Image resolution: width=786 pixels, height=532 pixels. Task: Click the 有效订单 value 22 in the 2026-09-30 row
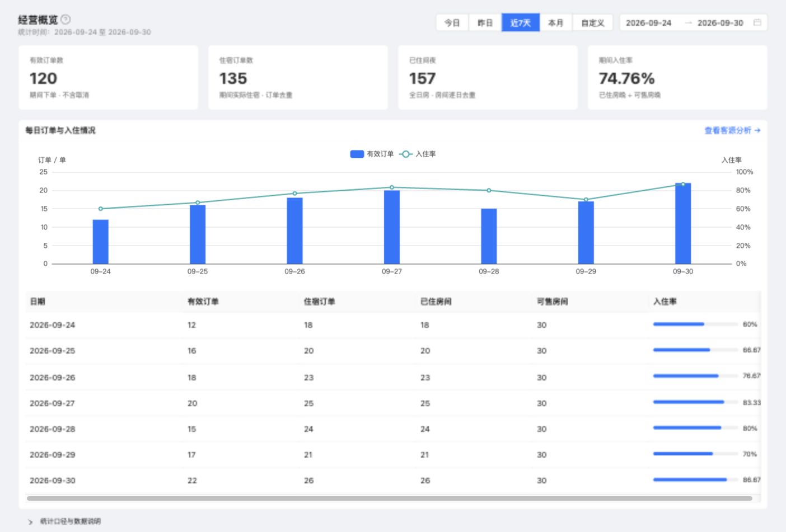click(192, 481)
